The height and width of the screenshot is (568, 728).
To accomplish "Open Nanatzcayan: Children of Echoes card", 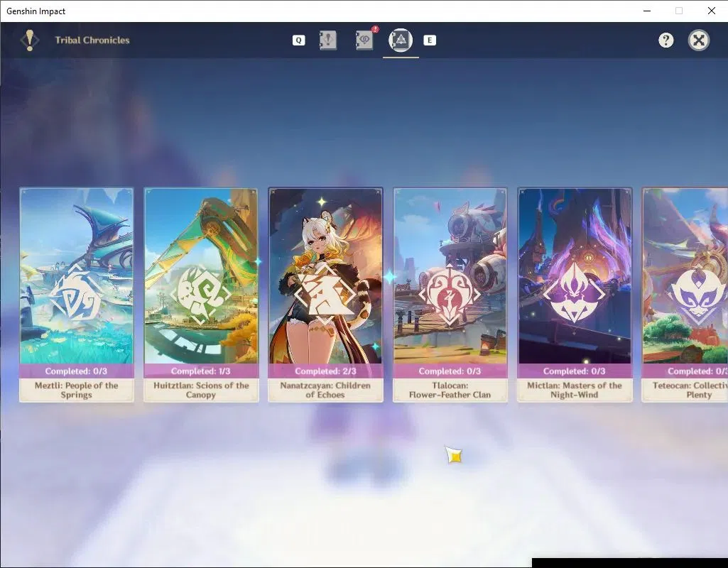I will (x=325, y=295).
